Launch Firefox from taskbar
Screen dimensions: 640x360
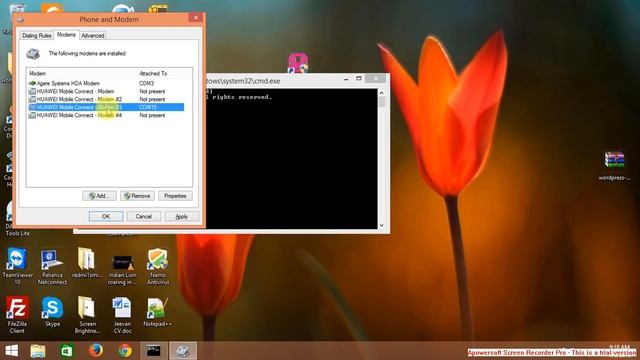[96, 351]
